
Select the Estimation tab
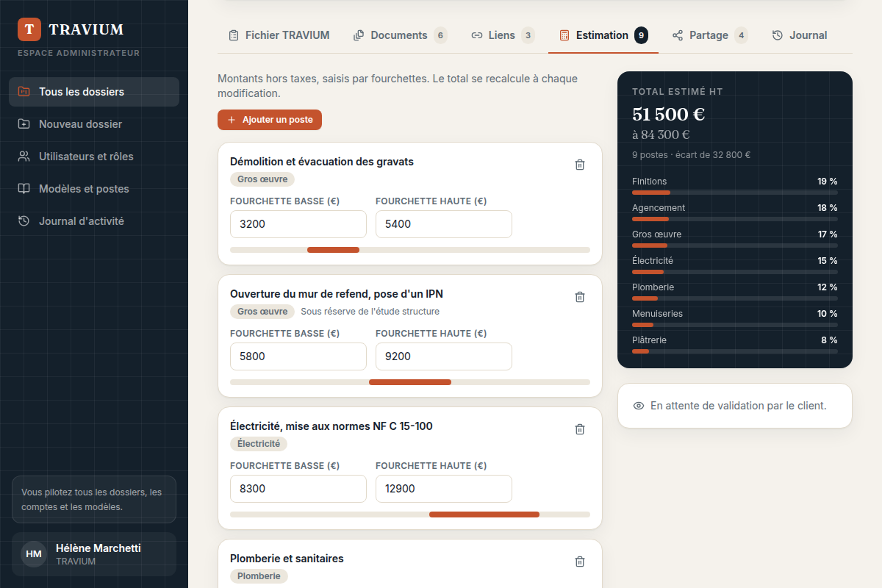[x=603, y=35]
